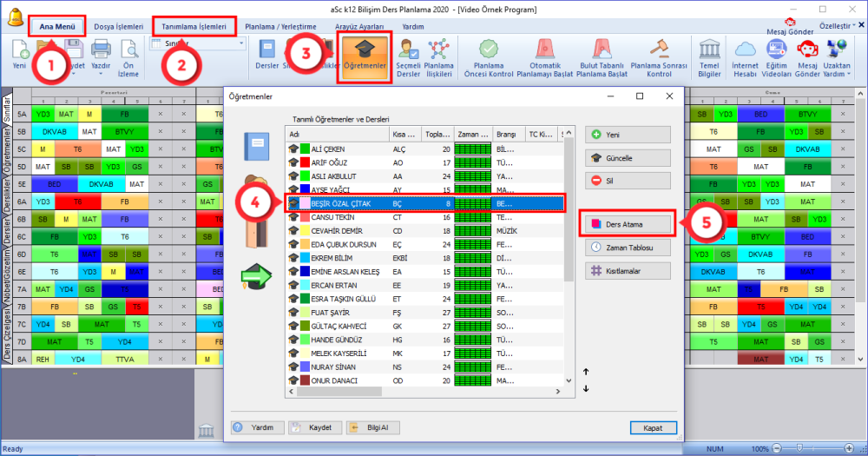Select teacher BEŞİR ÖZAL ÇITAK row
This screenshot has width=868, height=456.
point(424,203)
